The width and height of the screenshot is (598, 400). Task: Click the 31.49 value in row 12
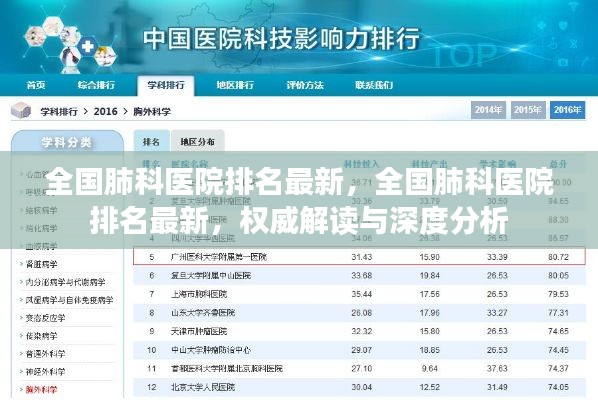(497, 387)
